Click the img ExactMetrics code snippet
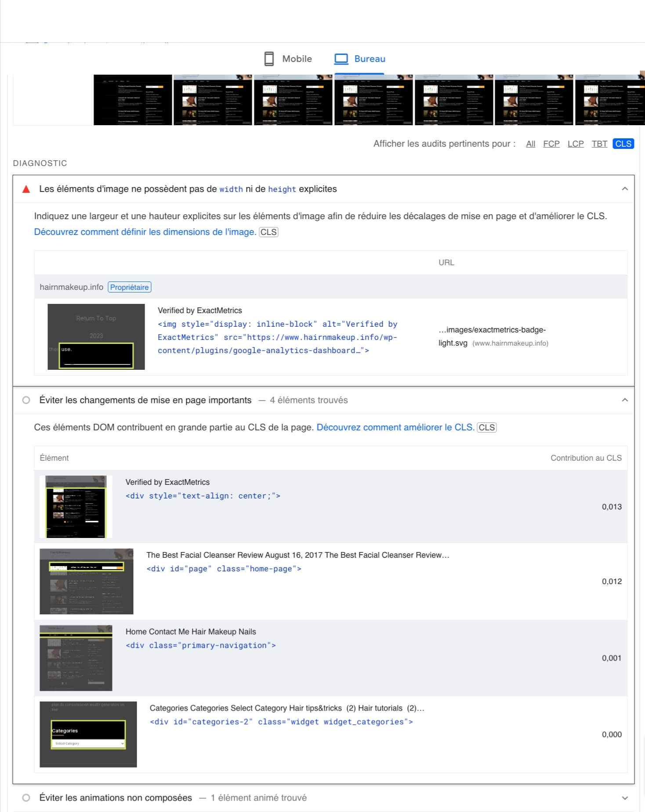The width and height of the screenshot is (645, 812). (x=277, y=337)
